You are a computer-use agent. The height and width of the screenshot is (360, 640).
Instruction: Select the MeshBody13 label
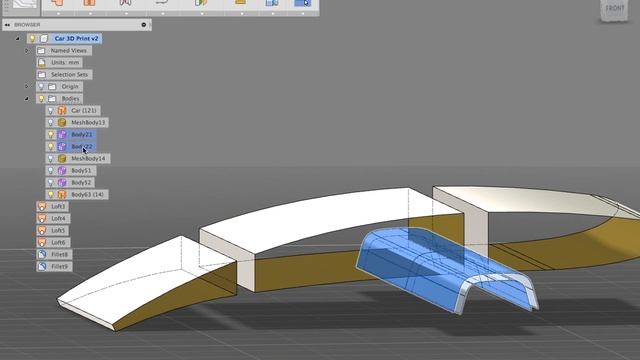point(88,122)
